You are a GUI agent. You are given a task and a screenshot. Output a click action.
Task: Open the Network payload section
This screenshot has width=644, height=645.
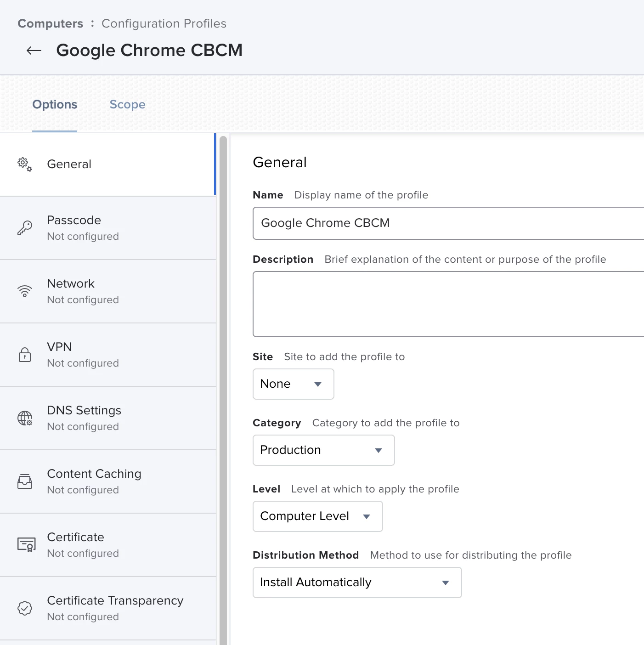click(108, 292)
